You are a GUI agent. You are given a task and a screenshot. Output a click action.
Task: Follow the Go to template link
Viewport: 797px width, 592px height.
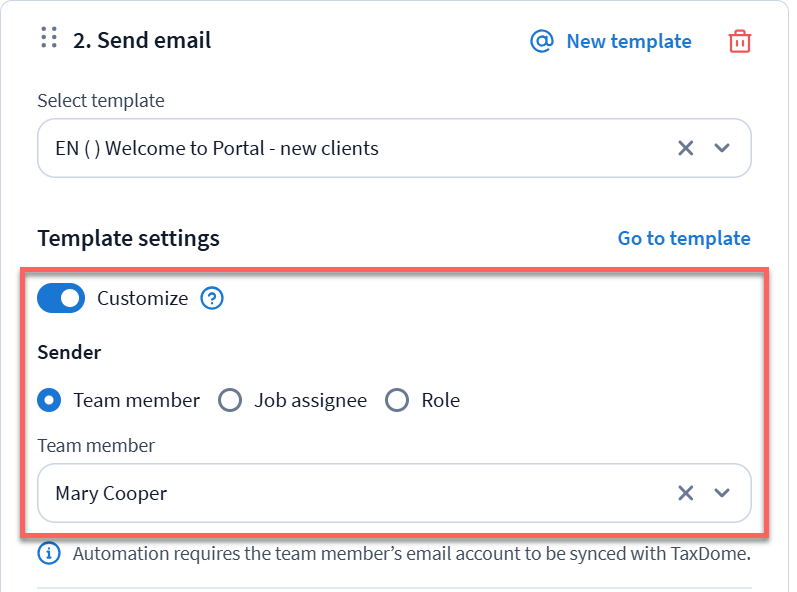point(684,238)
